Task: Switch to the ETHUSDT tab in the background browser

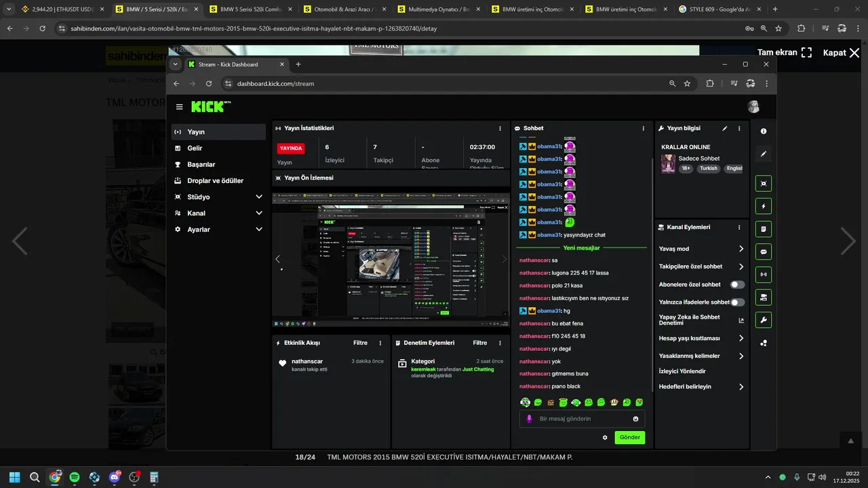Action: tap(62, 9)
